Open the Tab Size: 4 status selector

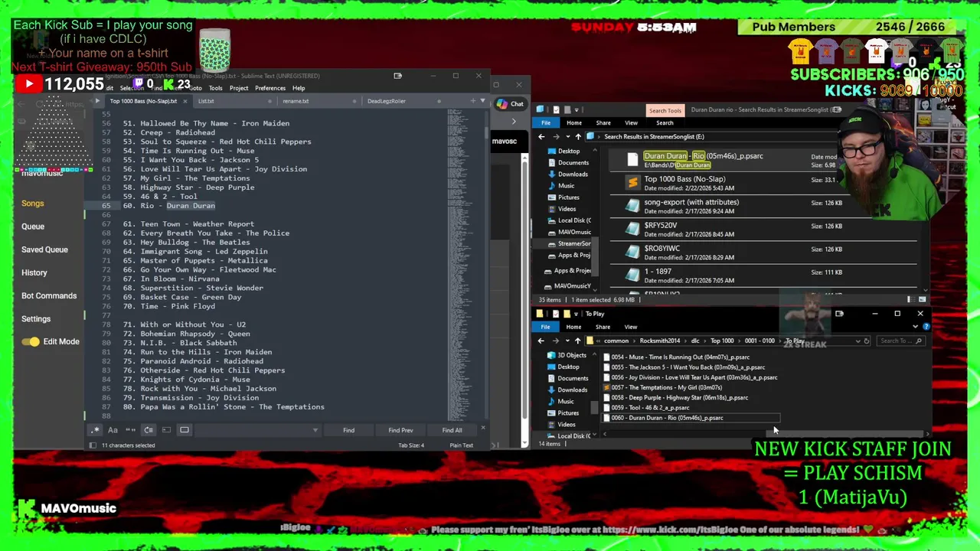(x=411, y=445)
